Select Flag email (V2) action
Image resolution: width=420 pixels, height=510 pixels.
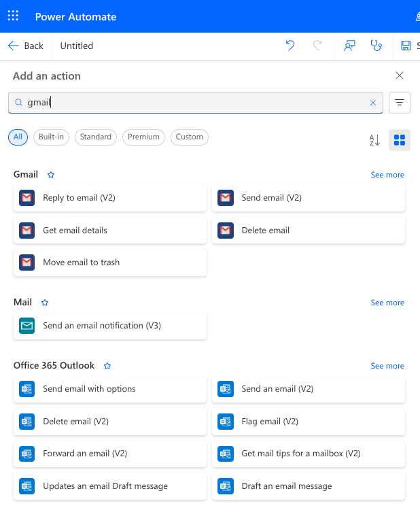(x=309, y=422)
